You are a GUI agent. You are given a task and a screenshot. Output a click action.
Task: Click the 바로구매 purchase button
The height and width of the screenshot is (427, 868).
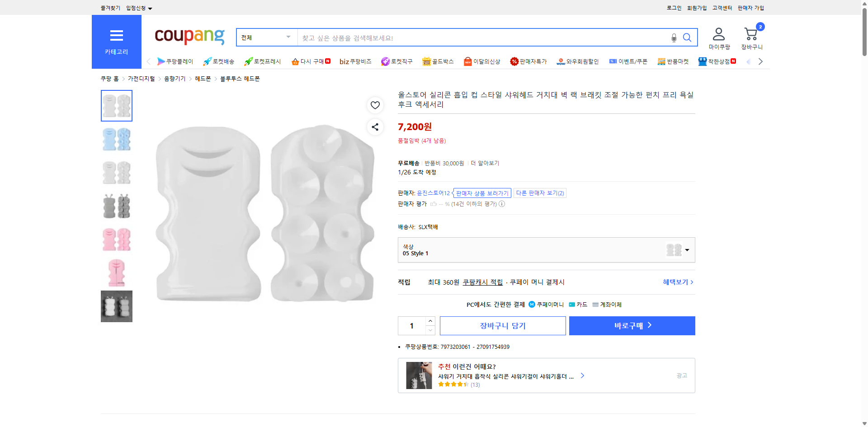[632, 325]
